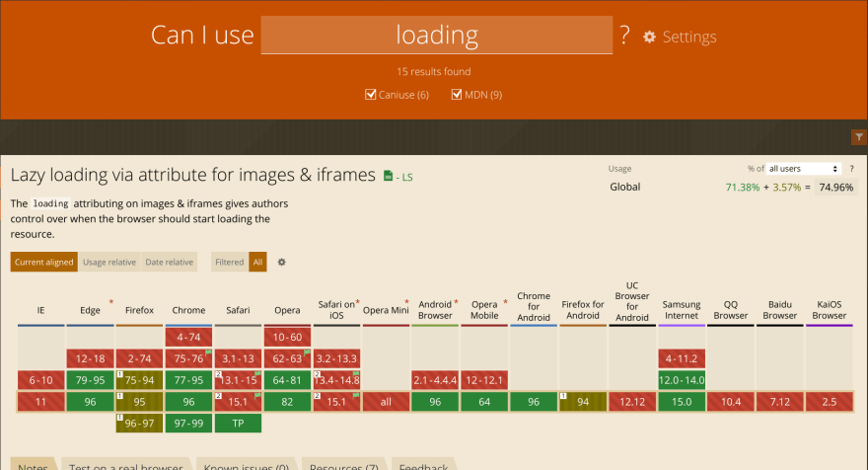Select Current aligned view

(x=43, y=263)
